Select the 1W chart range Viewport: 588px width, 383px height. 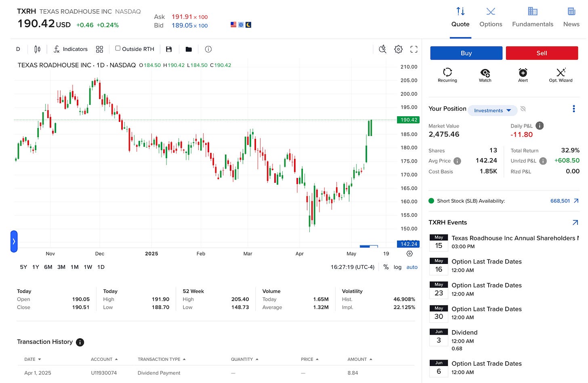(88, 267)
